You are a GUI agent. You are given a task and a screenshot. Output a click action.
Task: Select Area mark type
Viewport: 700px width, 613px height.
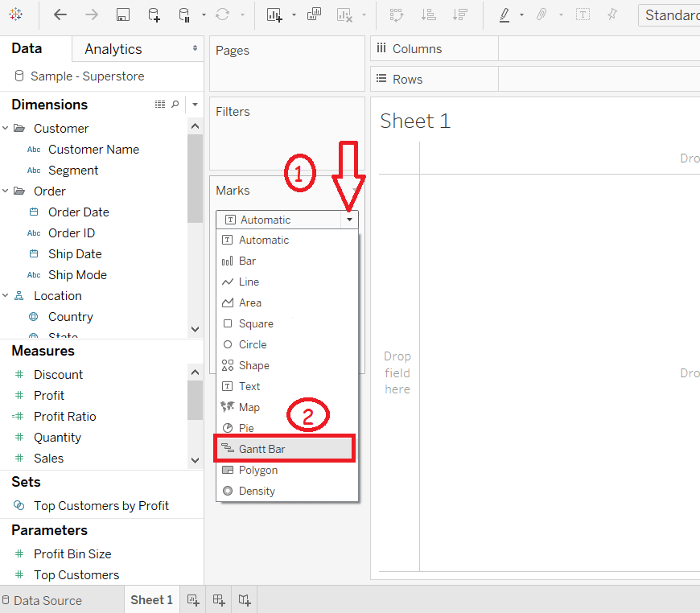(286, 302)
